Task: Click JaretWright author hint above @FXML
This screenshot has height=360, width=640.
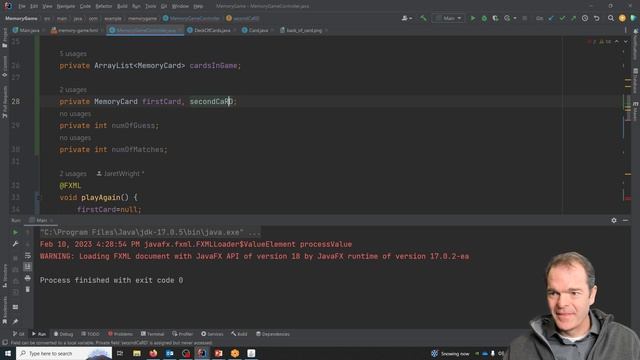Action: pos(121,173)
